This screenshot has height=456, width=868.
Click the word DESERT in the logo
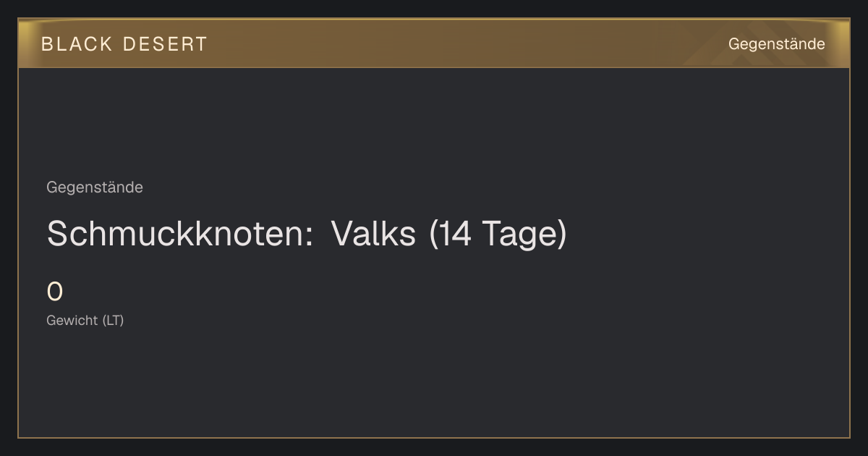tap(165, 44)
